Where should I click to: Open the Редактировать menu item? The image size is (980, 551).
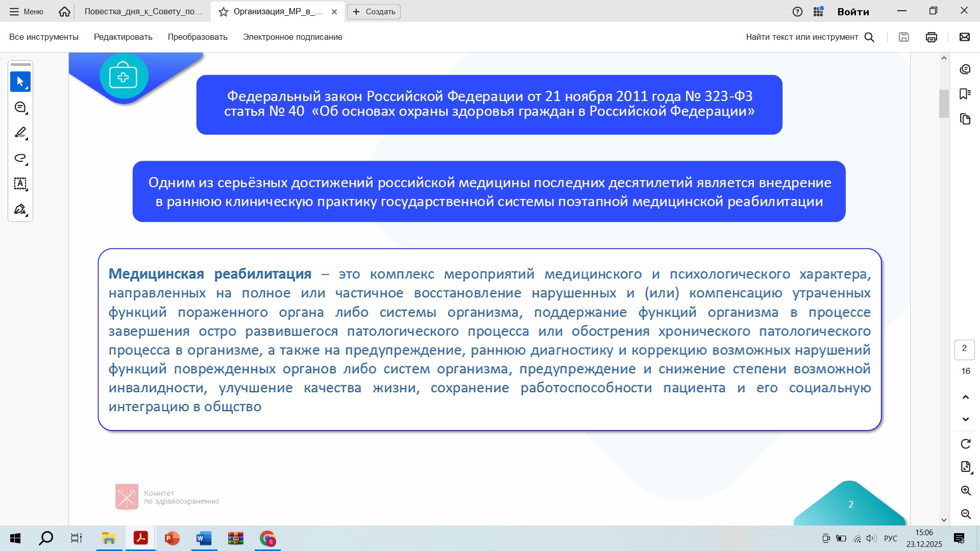[x=123, y=37]
